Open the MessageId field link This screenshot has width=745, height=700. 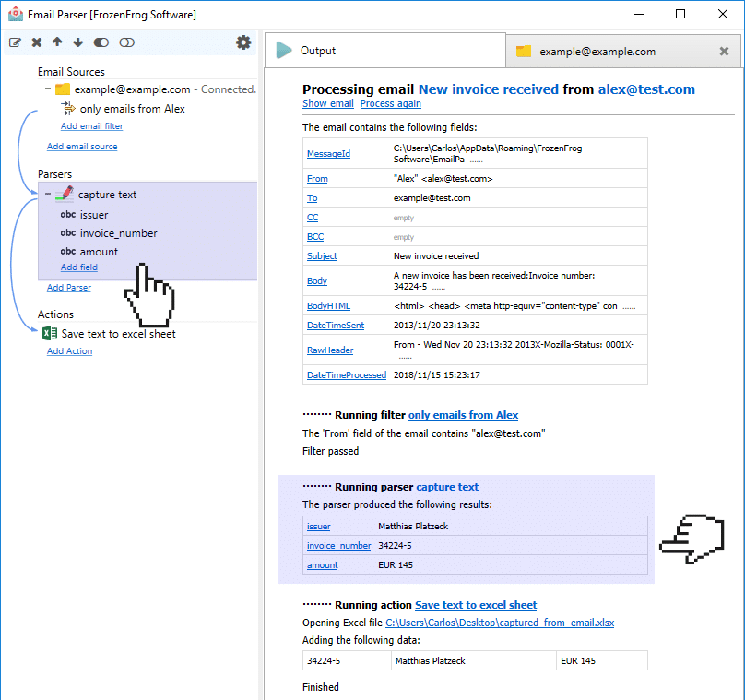pyautogui.click(x=328, y=153)
